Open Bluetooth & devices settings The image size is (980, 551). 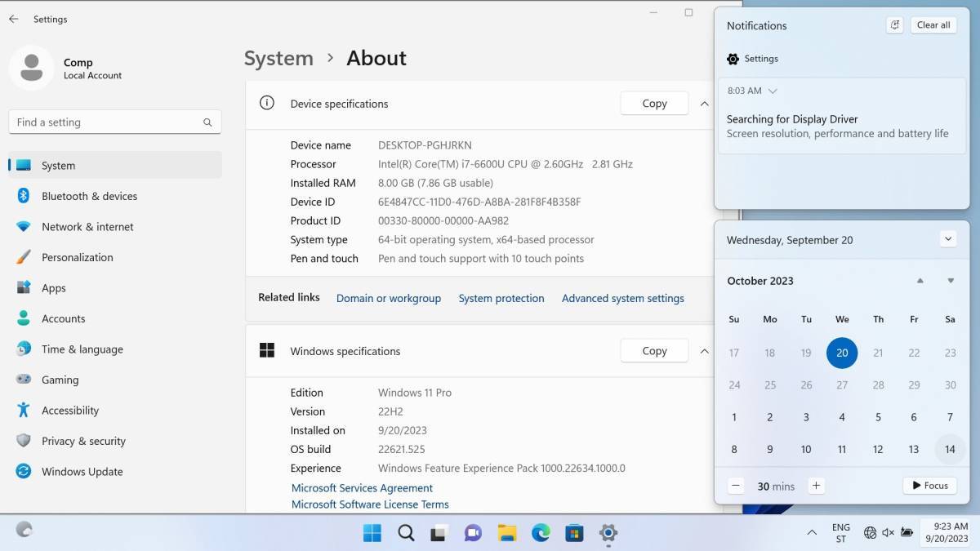click(x=115, y=196)
